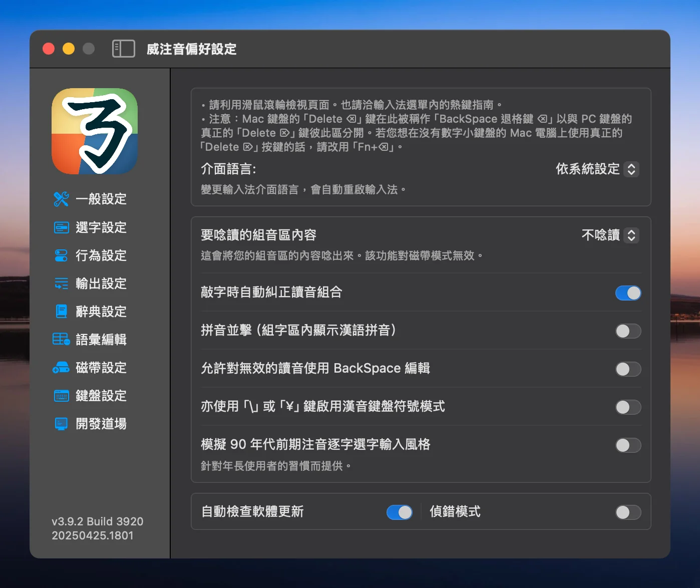Open the 介面語言 dropdown 依系統設定
The image size is (700, 588).
(x=597, y=169)
